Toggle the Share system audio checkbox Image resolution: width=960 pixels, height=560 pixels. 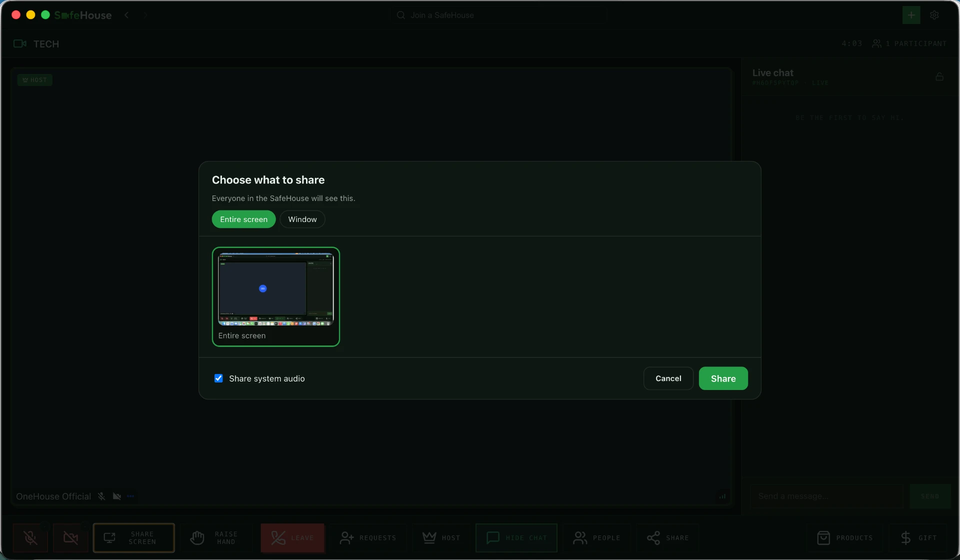click(x=218, y=378)
